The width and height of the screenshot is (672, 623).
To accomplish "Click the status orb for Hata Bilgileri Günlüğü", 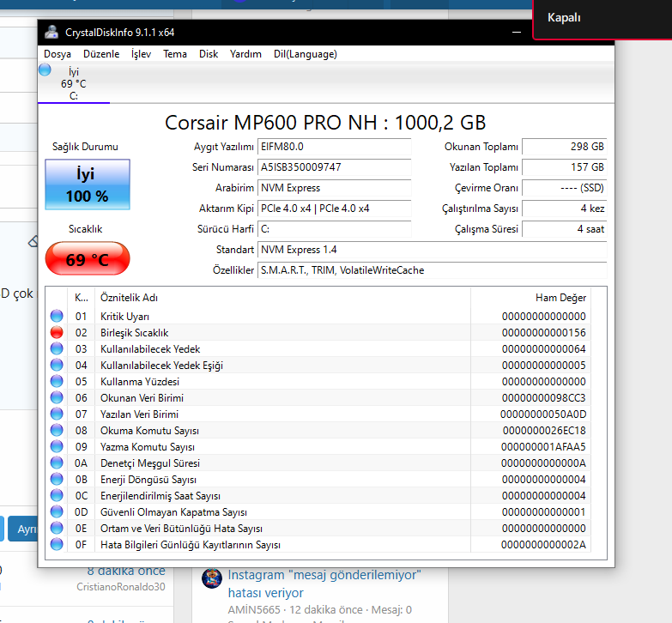I will tap(57, 544).
